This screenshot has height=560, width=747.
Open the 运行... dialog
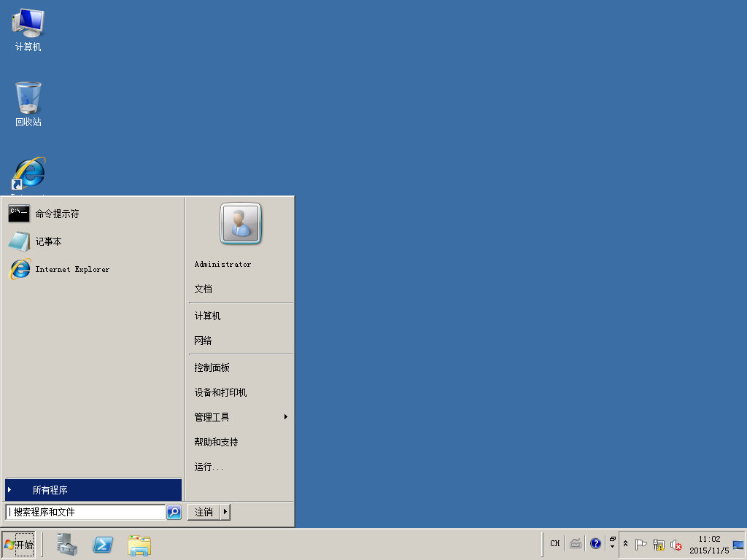point(209,467)
